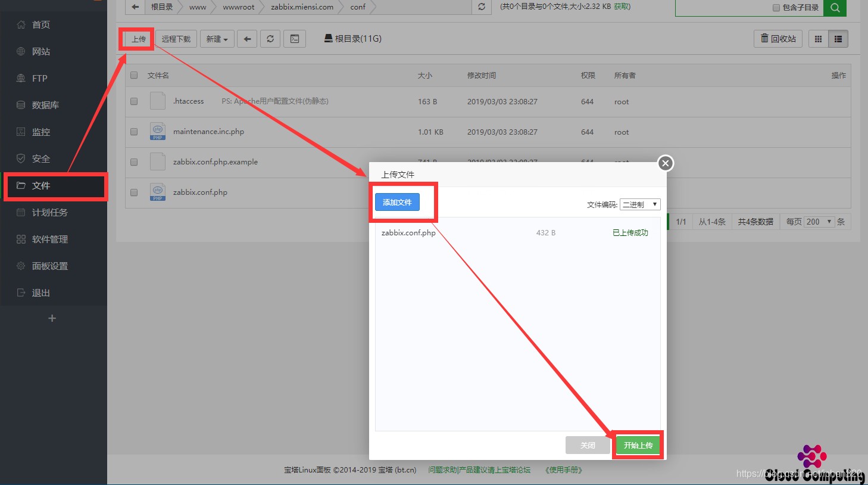
Task: Click the 开始上传 start upload button
Action: pyautogui.click(x=638, y=445)
